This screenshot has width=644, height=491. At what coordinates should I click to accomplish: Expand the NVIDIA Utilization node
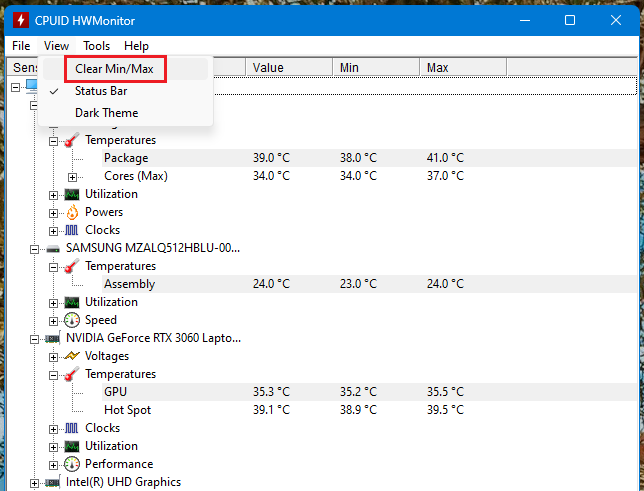[x=53, y=447]
